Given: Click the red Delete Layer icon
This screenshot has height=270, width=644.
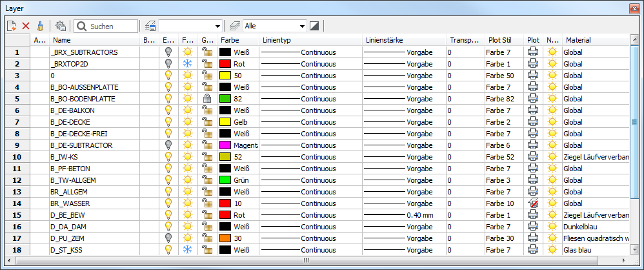Looking at the screenshot, I should click(26, 26).
